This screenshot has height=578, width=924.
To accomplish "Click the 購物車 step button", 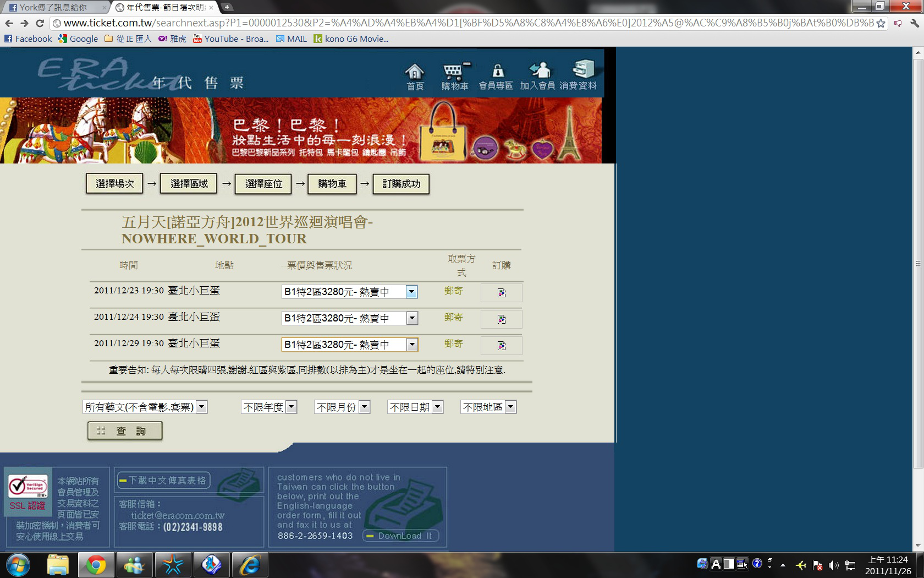I will point(332,184).
